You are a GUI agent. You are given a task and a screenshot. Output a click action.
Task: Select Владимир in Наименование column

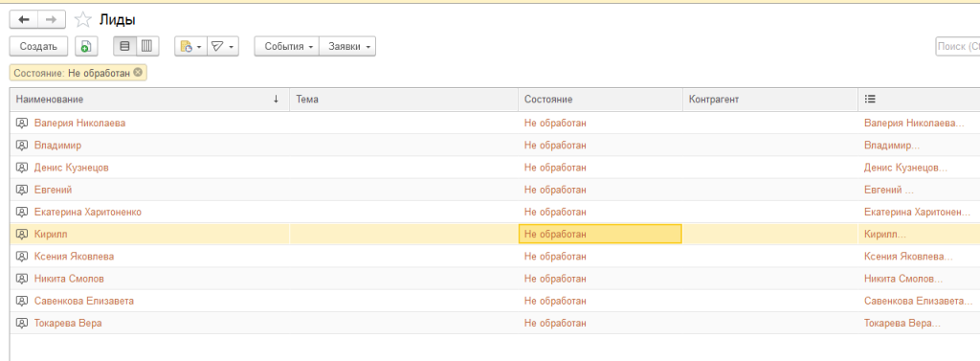pyautogui.click(x=57, y=146)
